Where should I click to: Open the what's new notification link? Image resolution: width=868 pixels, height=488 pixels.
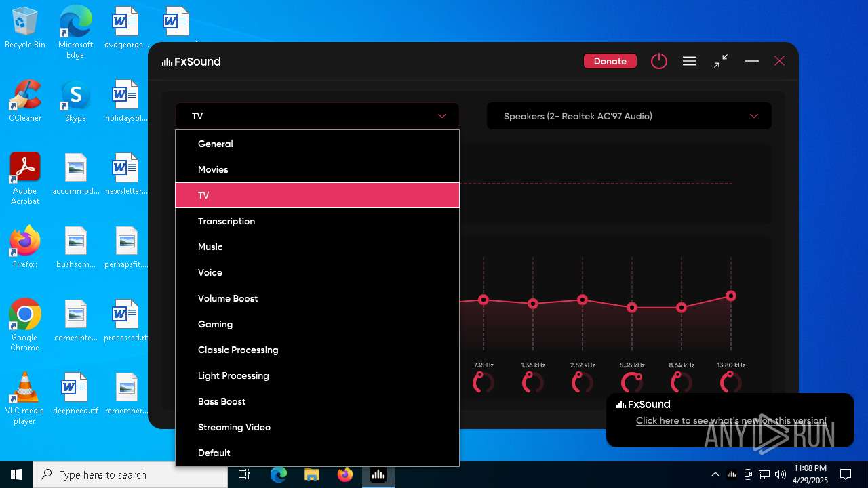coord(731,421)
